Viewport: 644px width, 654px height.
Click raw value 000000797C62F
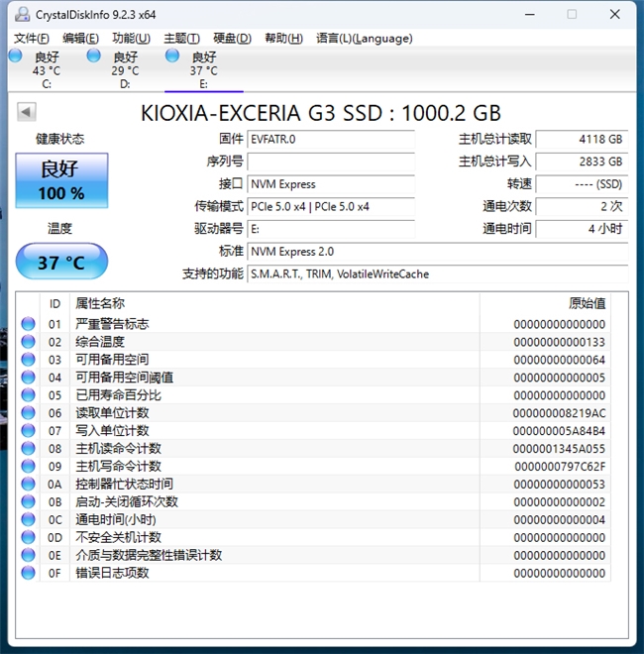[x=560, y=467]
